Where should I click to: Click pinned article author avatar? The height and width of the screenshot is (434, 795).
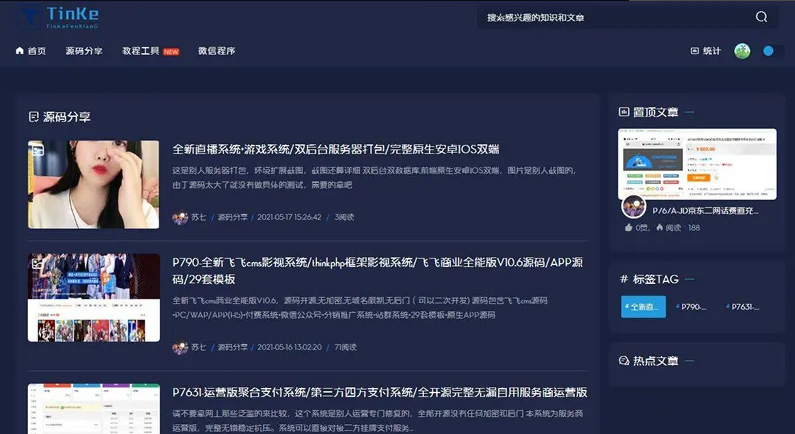634,206
